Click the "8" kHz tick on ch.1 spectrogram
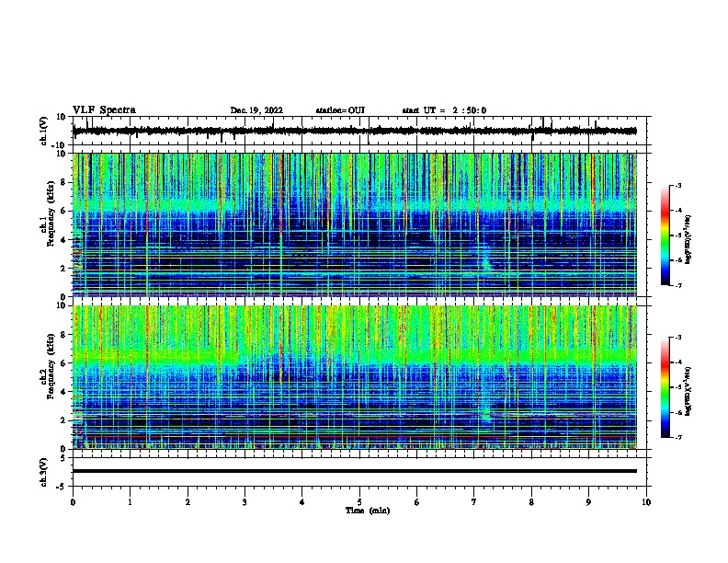This screenshot has height=563, width=728. coord(63,182)
